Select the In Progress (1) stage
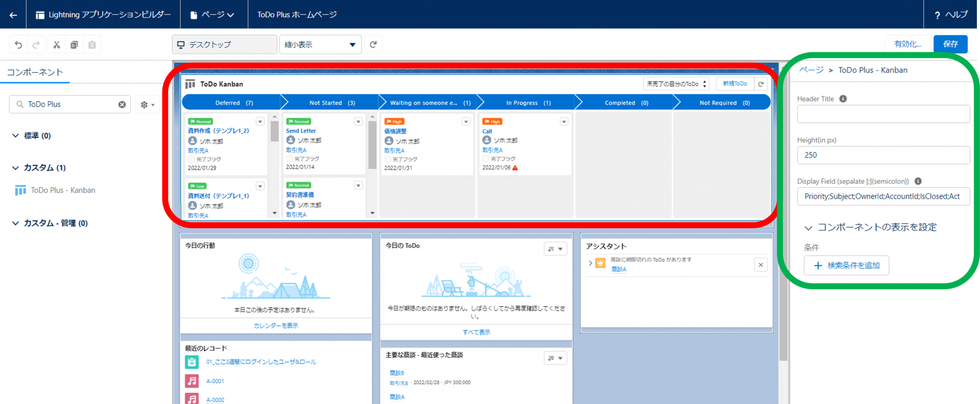 (x=528, y=103)
